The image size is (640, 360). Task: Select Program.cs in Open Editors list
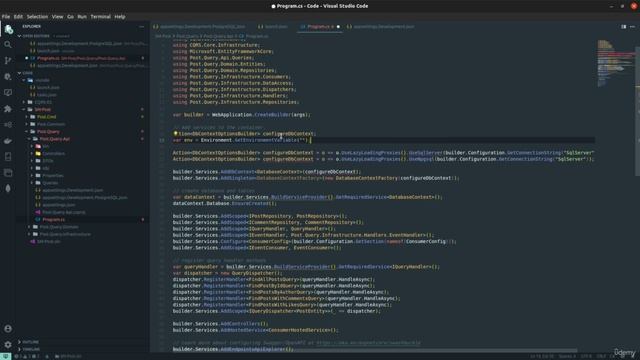[x=82, y=58]
